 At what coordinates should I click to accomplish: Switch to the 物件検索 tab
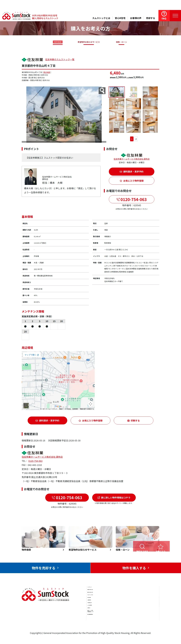pyautogui.click(x=58, y=42)
